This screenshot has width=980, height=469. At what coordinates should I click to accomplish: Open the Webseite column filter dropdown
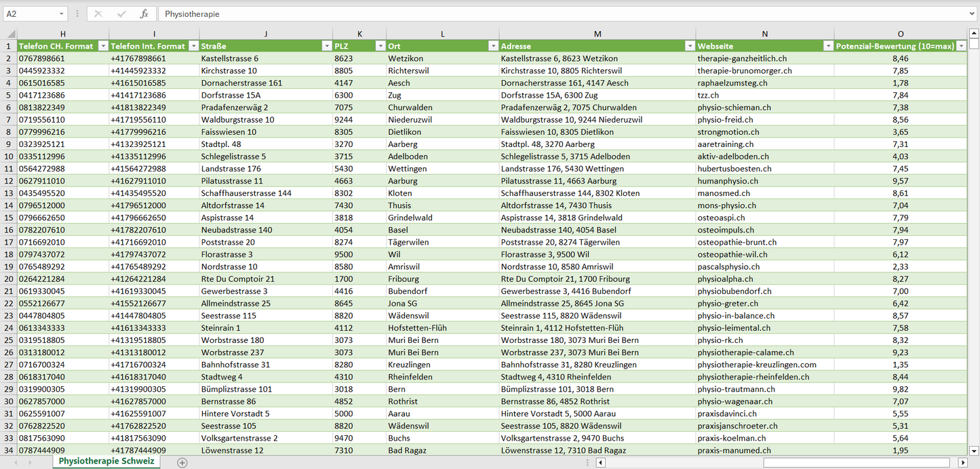coord(827,46)
